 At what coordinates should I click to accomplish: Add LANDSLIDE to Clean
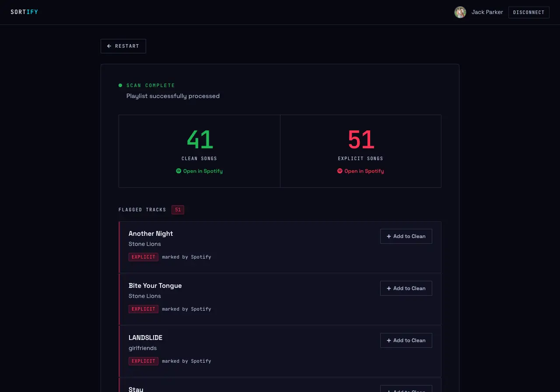pos(406,340)
